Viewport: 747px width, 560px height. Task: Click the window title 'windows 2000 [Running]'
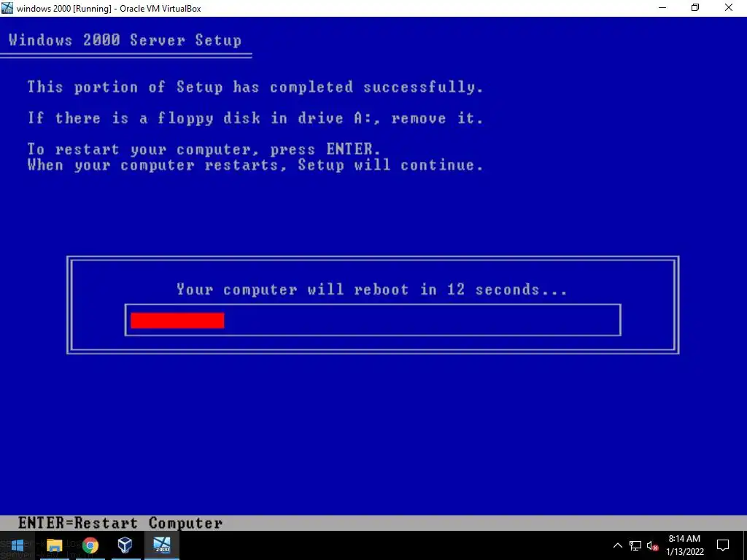pos(109,9)
